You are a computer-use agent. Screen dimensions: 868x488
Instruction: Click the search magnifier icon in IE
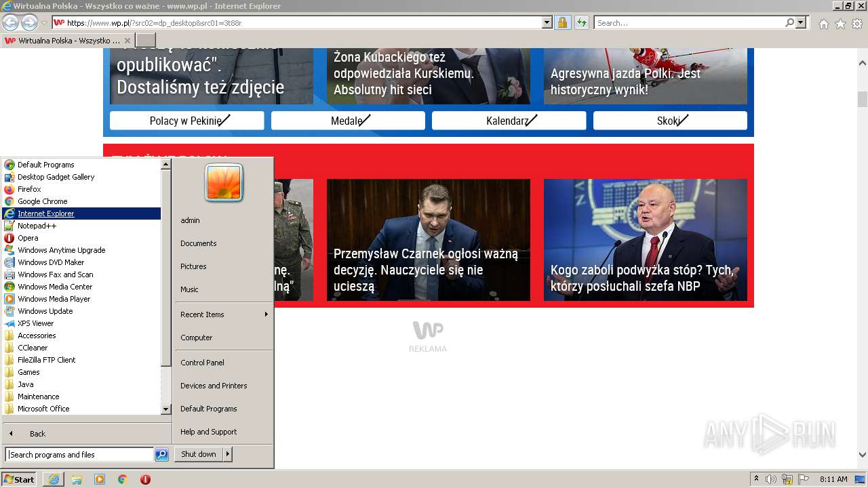point(790,22)
